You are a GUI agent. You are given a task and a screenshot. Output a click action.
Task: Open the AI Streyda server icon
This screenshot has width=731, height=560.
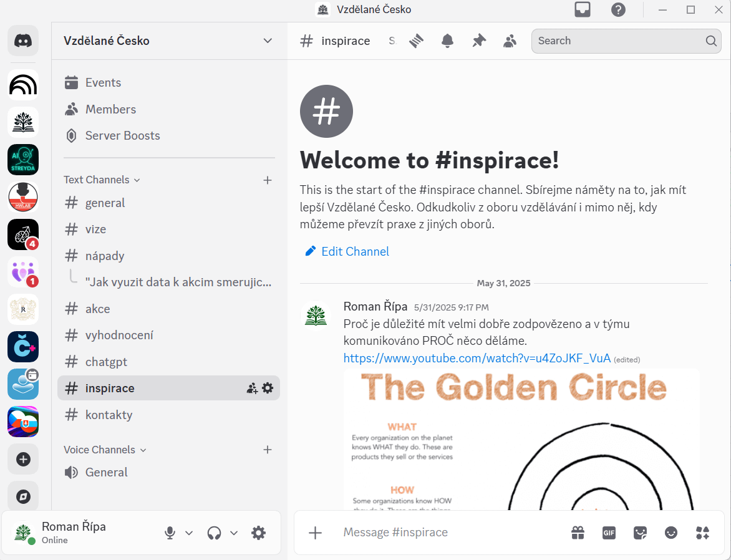pos(23,160)
